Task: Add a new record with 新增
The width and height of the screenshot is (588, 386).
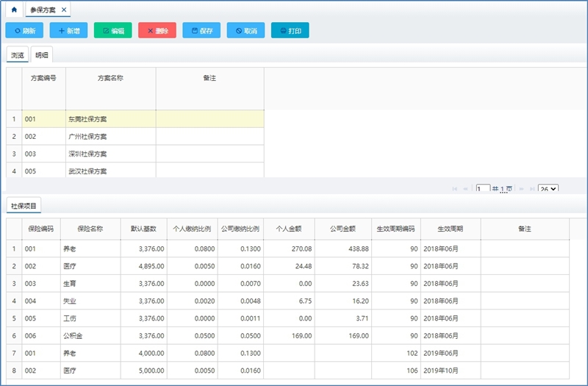Action: click(x=68, y=31)
